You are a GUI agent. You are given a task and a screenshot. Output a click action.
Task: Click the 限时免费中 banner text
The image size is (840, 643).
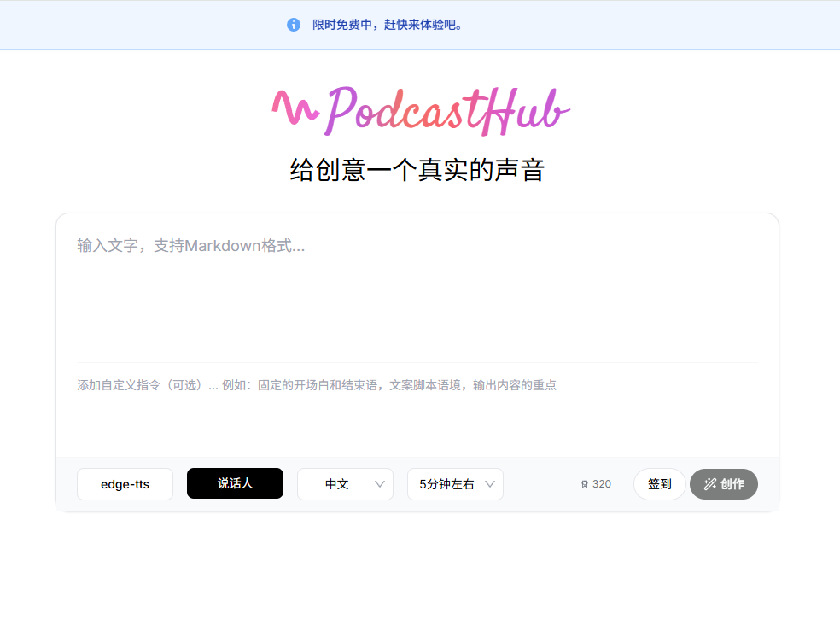pos(388,25)
